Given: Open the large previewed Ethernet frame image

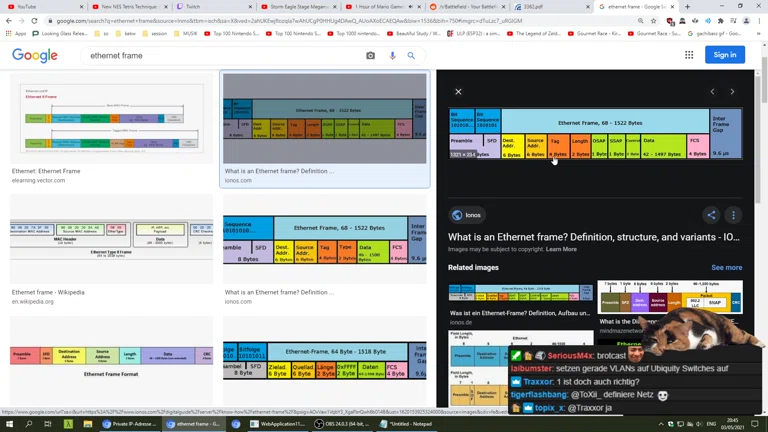Looking at the screenshot, I should tap(595, 134).
